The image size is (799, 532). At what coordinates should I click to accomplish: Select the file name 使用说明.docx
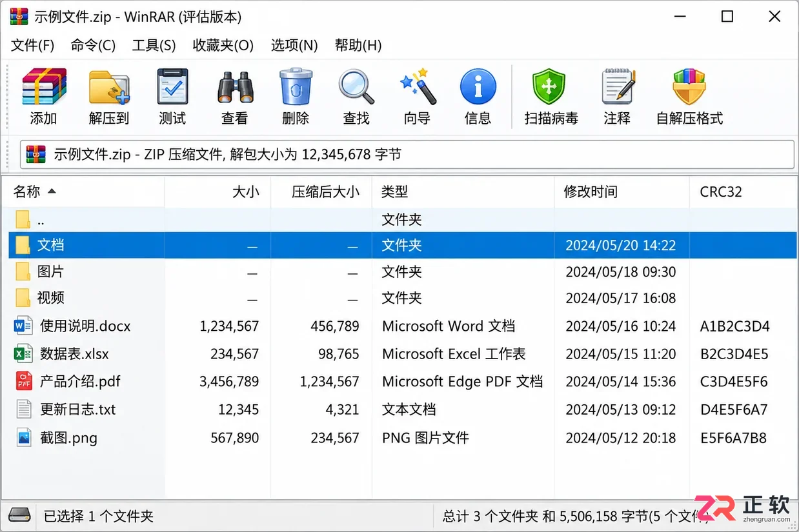pyautogui.click(x=85, y=326)
